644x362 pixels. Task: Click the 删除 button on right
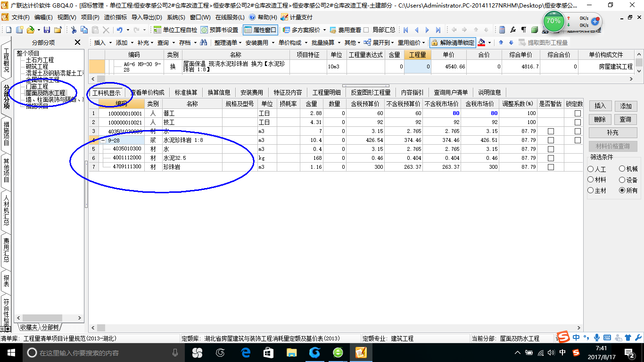point(600,119)
